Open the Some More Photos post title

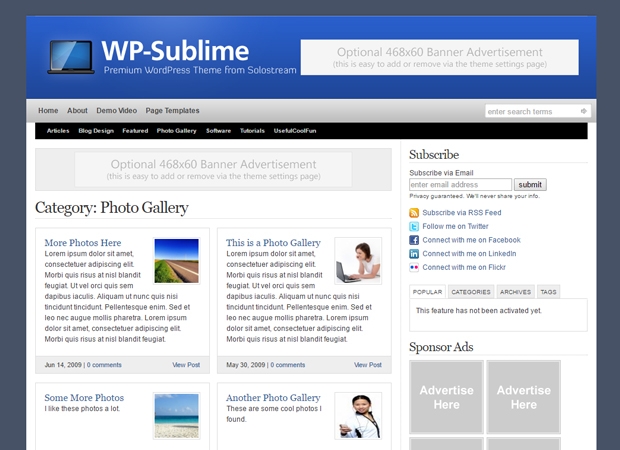(x=84, y=398)
